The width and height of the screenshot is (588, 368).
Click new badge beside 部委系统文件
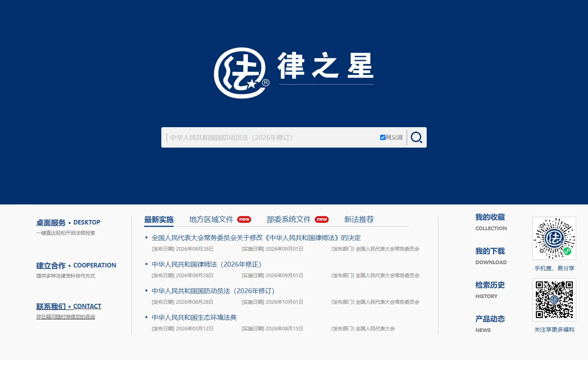pos(322,220)
